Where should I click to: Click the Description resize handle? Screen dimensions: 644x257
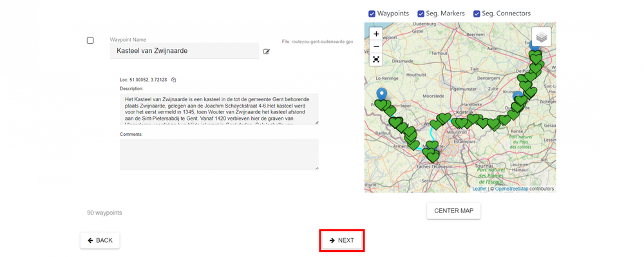[x=316, y=122]
